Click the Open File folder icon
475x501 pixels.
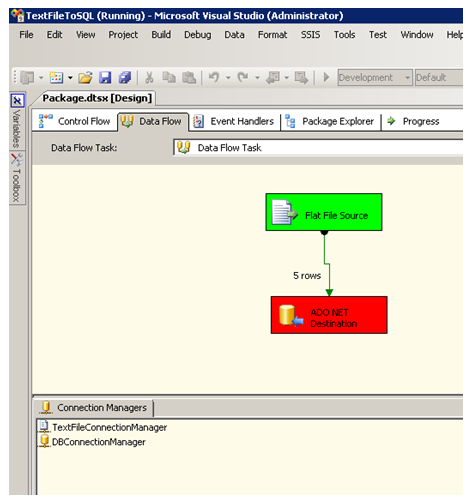[85, 78]
